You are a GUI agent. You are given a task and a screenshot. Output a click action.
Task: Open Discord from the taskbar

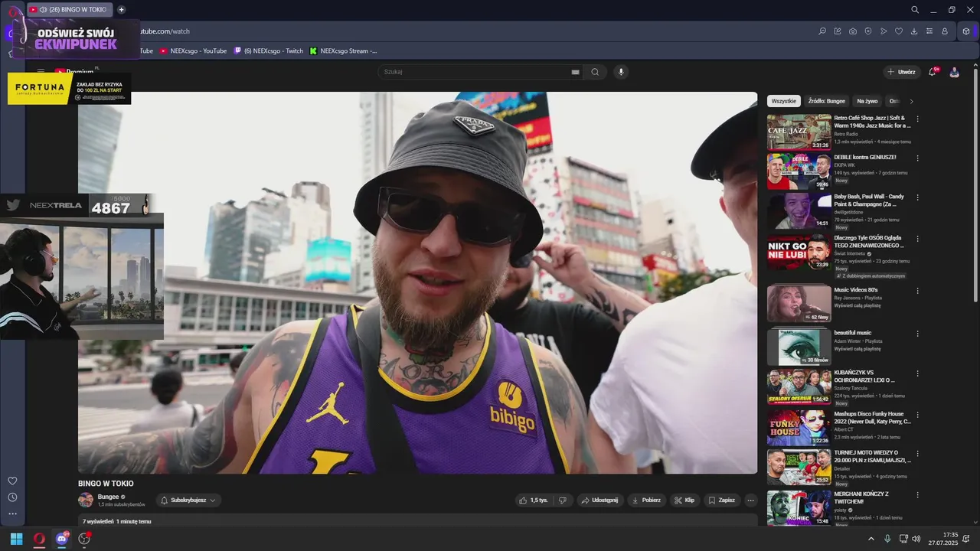tap(62, 539)
